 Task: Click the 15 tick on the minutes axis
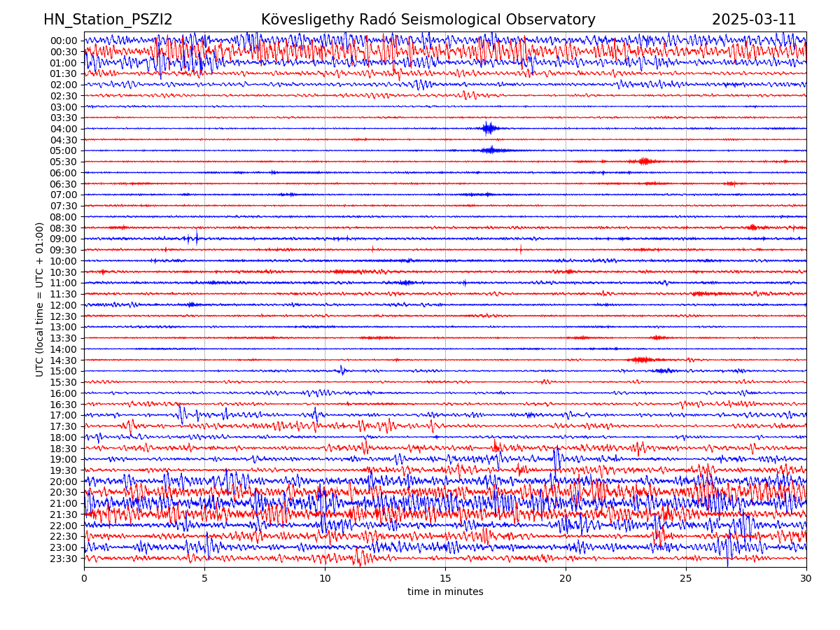pyautogui.click(x=445, y=579)
